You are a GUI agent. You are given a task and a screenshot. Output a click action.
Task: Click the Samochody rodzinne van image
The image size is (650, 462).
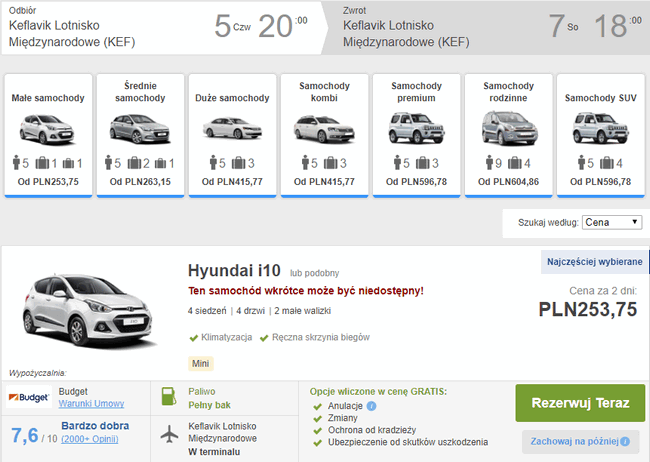[509, 128]
